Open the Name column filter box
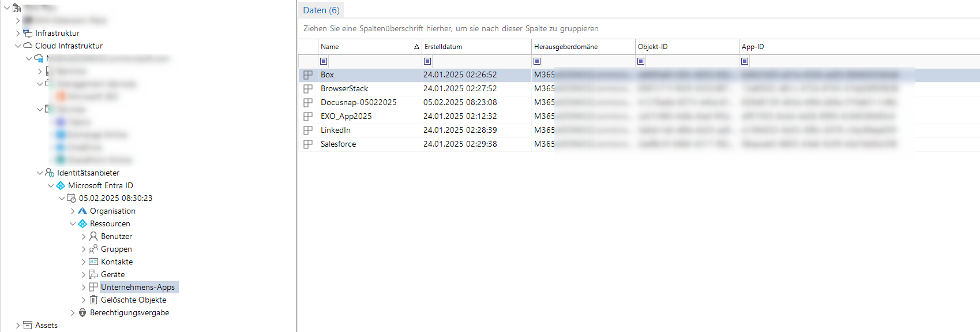980x332 pixels. pos(324,61)
